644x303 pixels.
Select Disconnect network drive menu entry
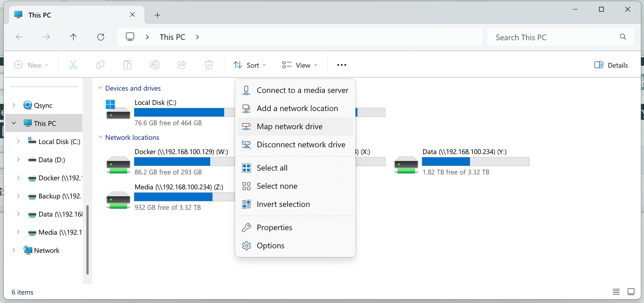(x=301, y=145)
